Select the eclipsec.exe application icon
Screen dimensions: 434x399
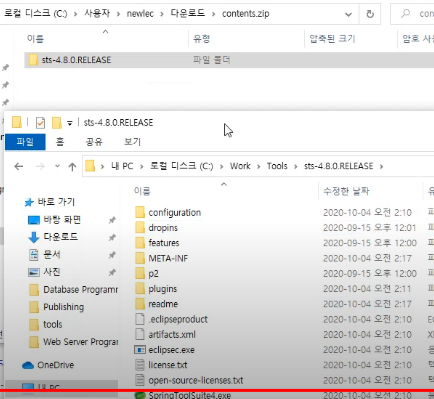click(140, 350)
